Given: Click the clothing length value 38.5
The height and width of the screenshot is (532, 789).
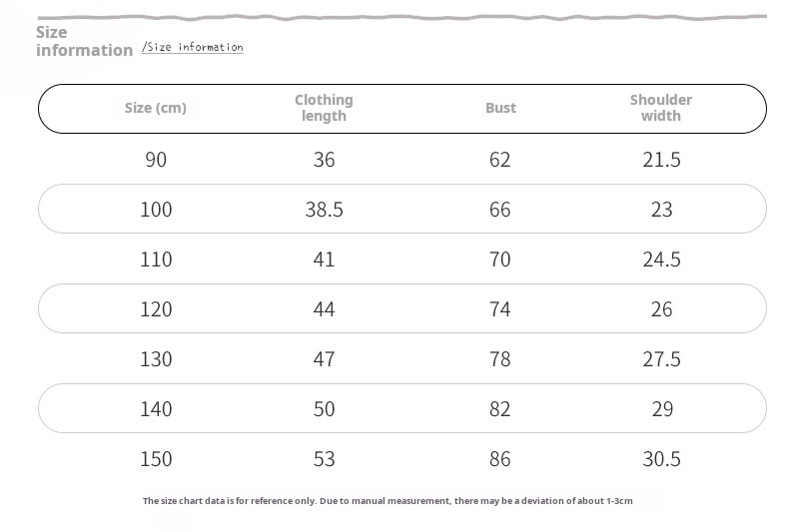Looking at the screenshot, I should 324,210.
